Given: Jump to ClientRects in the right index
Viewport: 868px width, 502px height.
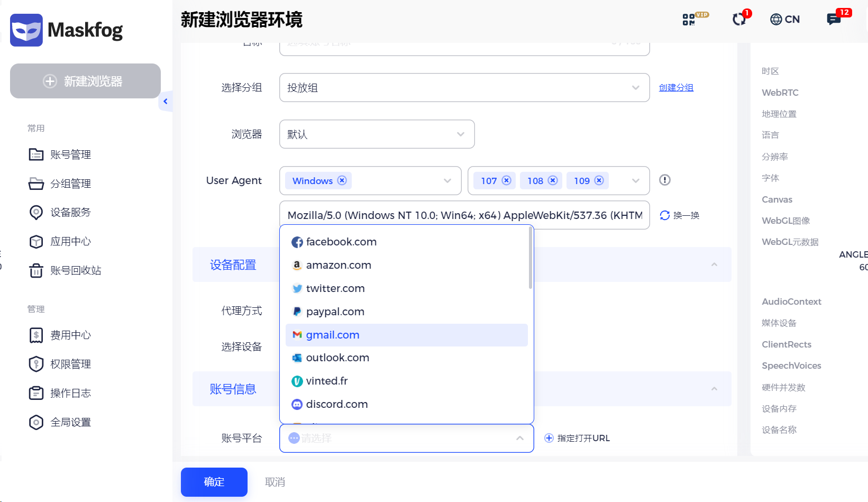Looking at the screenshot, I should [x=787, y=344].
